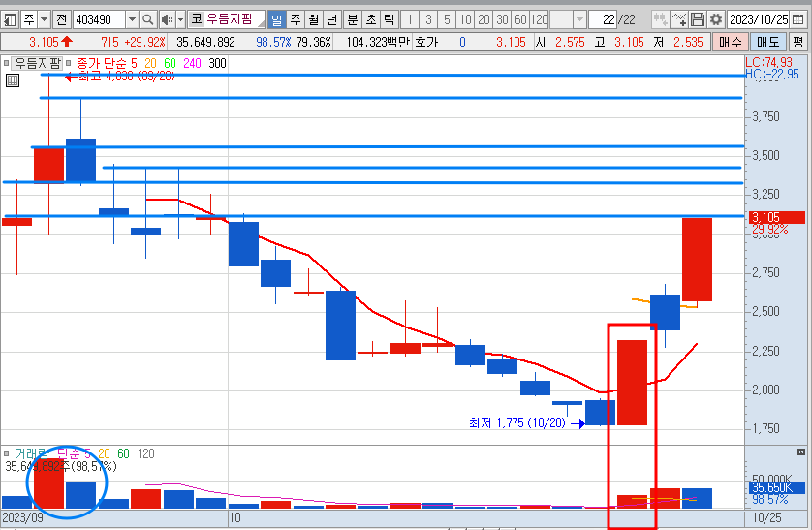Expand the minute interval combo box

(x=579, y=19)
